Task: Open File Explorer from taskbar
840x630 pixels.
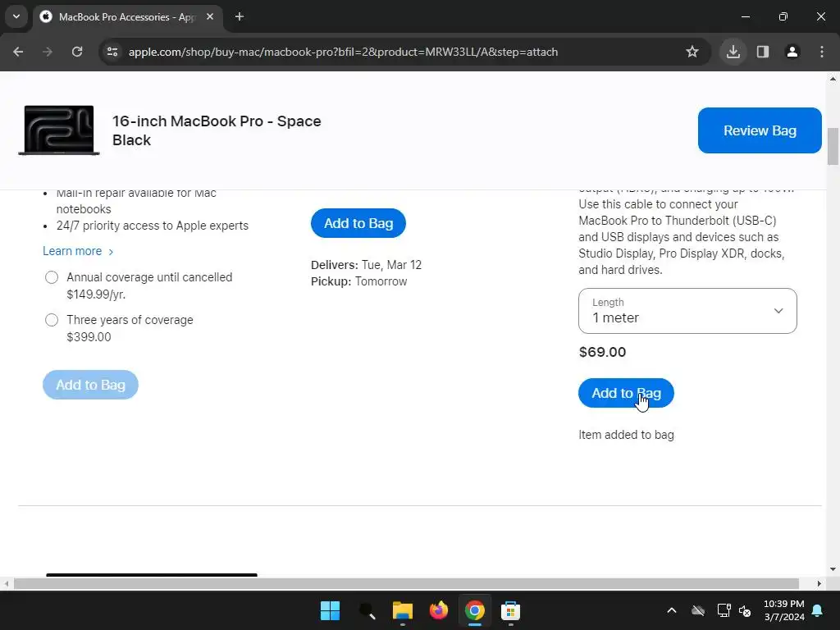Action: click(402, 610)
